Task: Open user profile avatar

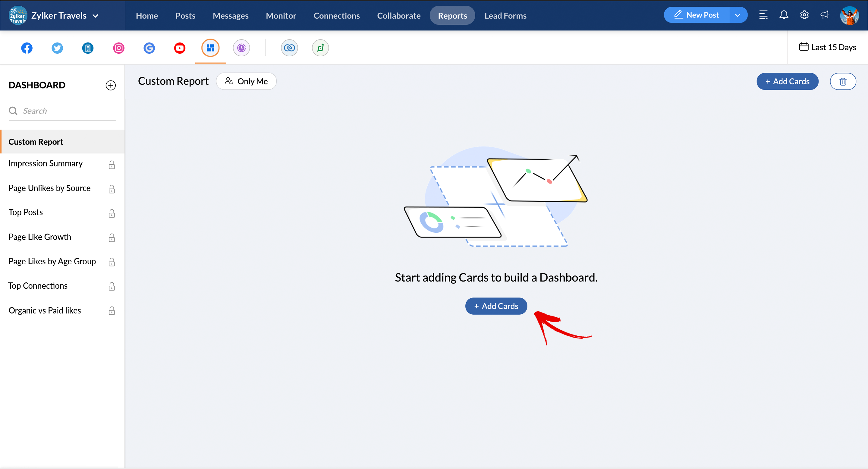Action: [850, 15]
